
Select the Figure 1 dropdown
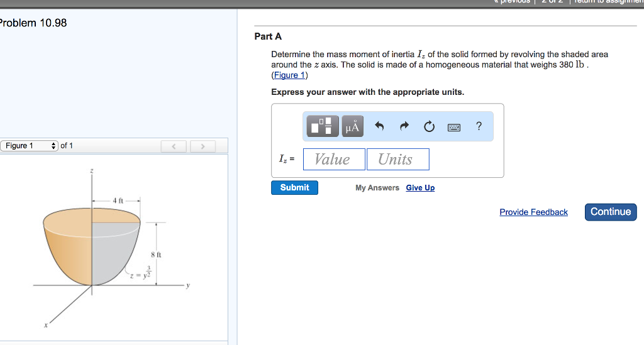click(x=29, y=146)
